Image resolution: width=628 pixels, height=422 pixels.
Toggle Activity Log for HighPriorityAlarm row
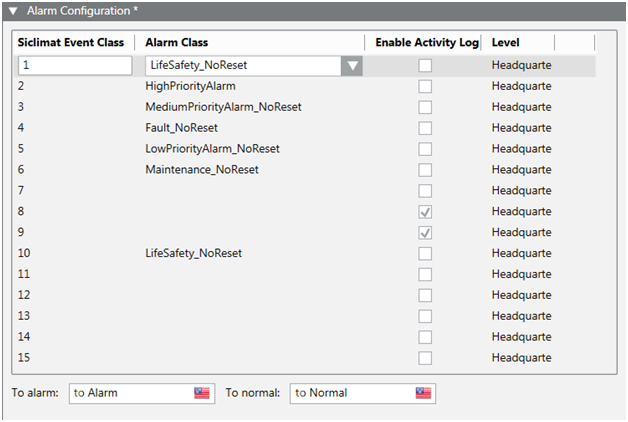click(x=425, y=87)
